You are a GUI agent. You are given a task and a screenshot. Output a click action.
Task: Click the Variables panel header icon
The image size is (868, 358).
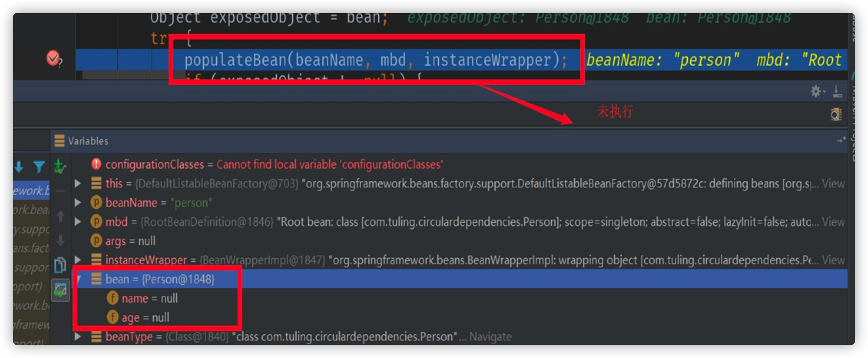coord(59,141)
